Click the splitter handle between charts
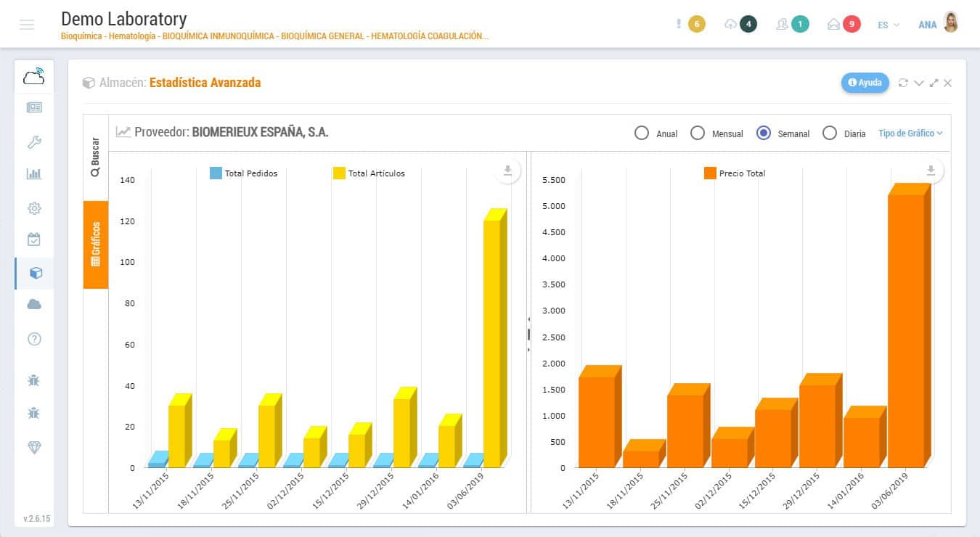 pyautogui.click(x=528, y=334)
